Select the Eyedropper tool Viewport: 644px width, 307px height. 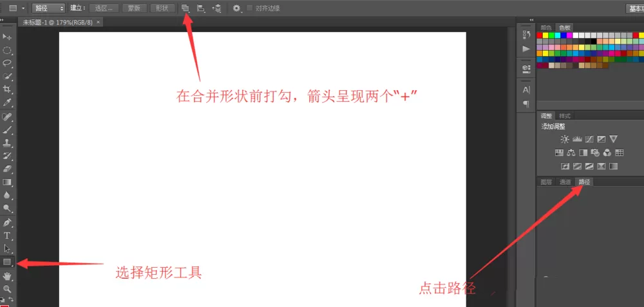7,102
